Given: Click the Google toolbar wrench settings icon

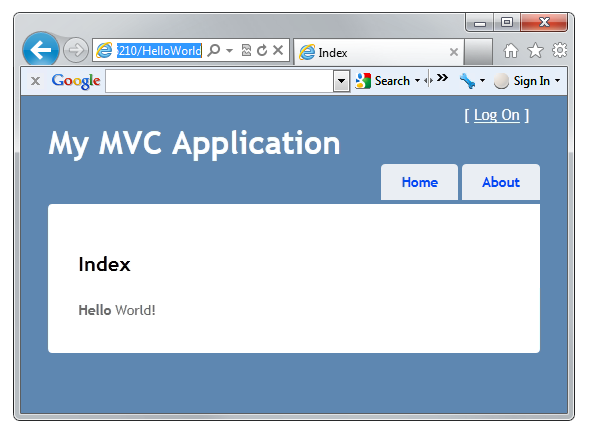Looking at the screenshot, I should tap(467, 81).
